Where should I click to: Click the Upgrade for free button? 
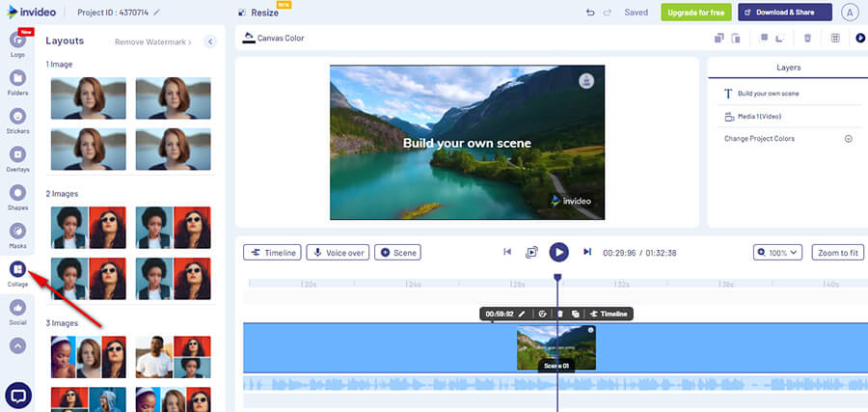click(x=695, y=13)
